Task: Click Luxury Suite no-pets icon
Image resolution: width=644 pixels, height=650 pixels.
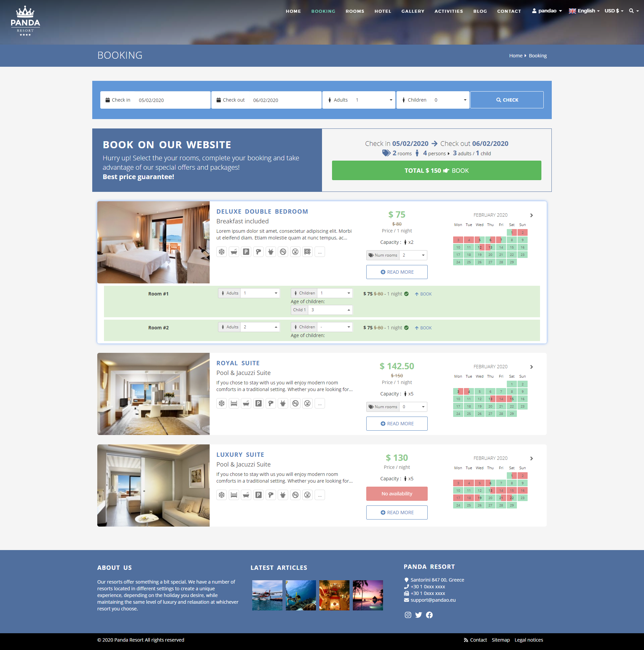Action: (308, 495)
